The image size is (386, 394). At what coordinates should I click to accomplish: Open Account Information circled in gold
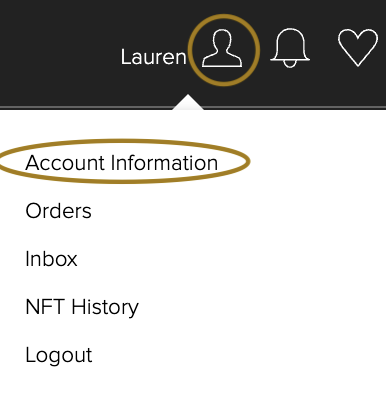(122, 163)
